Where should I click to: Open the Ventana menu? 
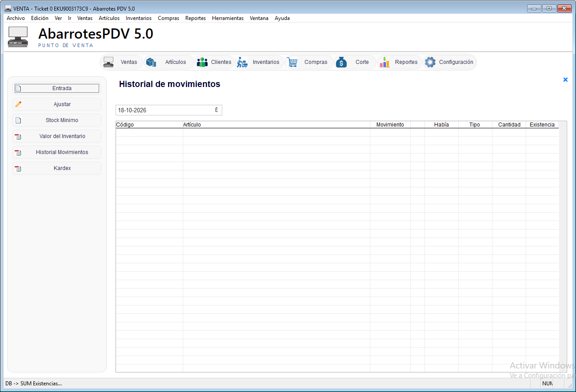point(259,18)
